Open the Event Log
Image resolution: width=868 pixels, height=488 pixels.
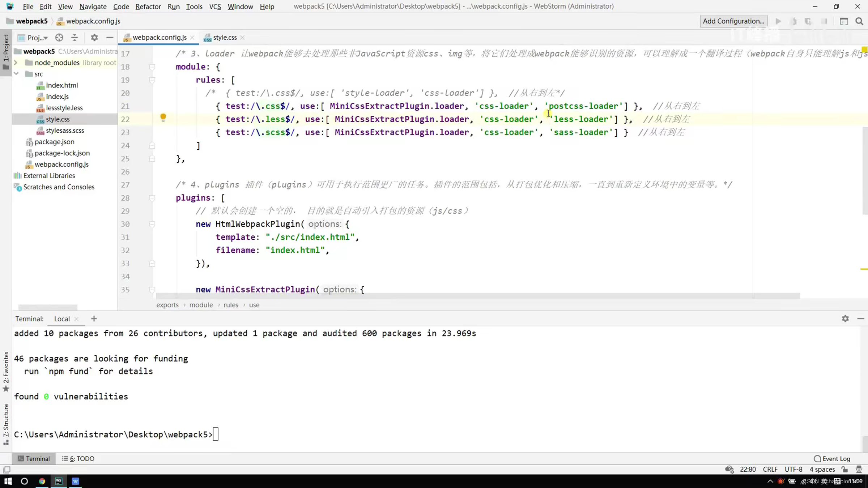(832, 458)
